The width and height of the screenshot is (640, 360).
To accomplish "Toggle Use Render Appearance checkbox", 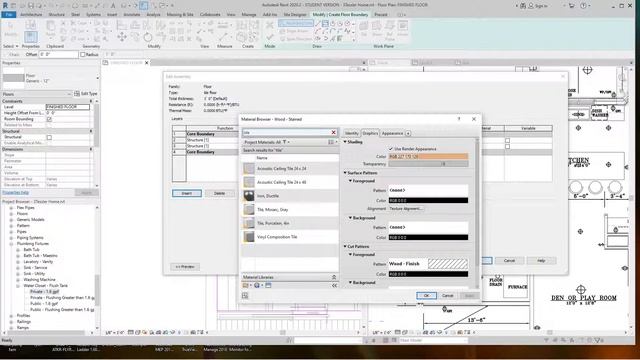I will click(x=391, y=149).
